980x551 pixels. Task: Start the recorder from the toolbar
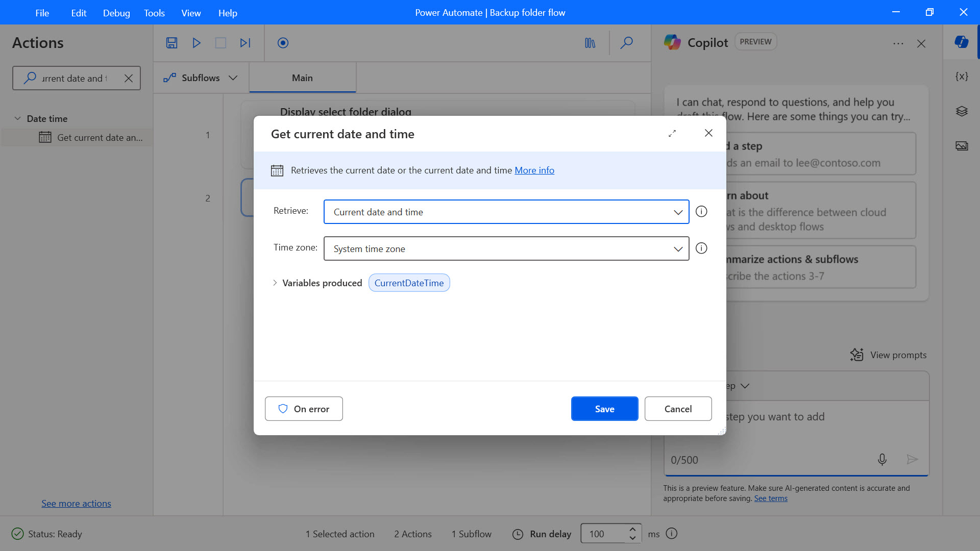[282, 43]
